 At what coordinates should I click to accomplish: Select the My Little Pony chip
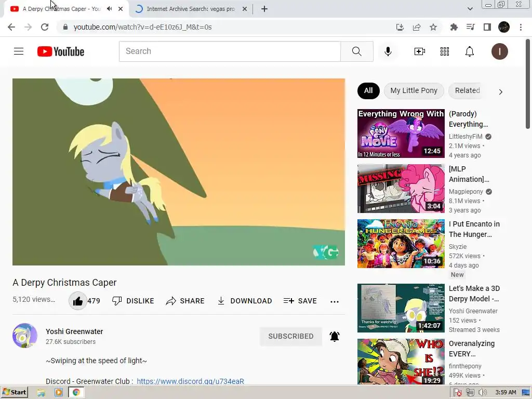coord(414,90)
